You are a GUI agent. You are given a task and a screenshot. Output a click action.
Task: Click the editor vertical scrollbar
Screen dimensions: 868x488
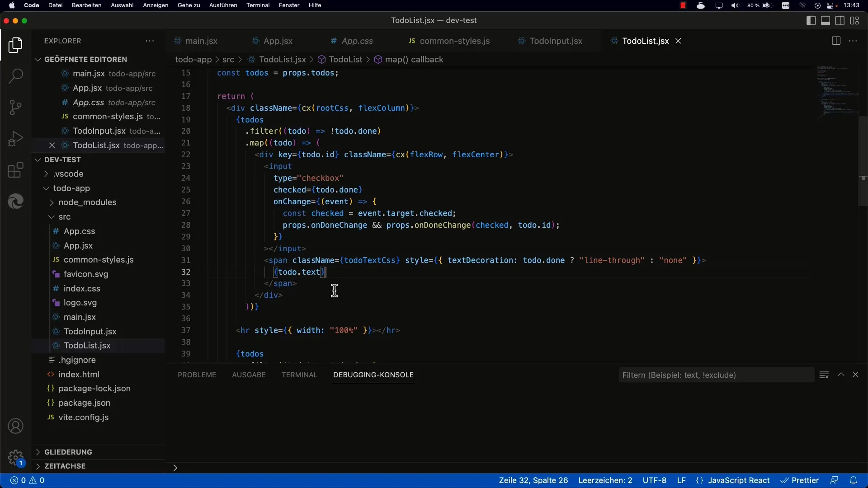tap(863, 161)
